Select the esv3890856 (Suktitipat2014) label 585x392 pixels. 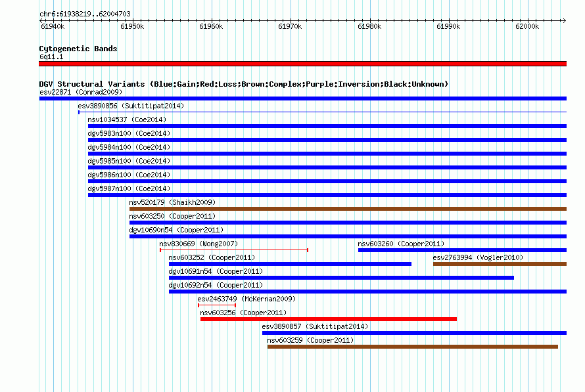click(x=131, y=106)
